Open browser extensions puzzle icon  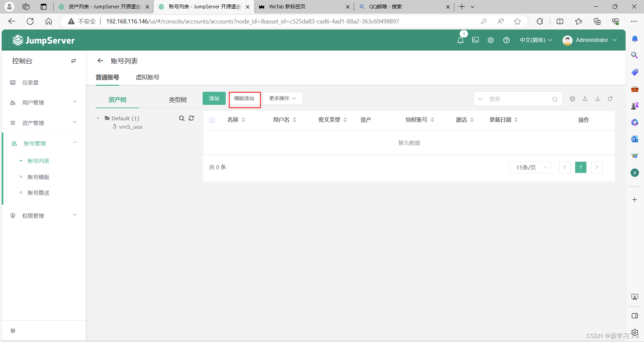click(540, 21)
